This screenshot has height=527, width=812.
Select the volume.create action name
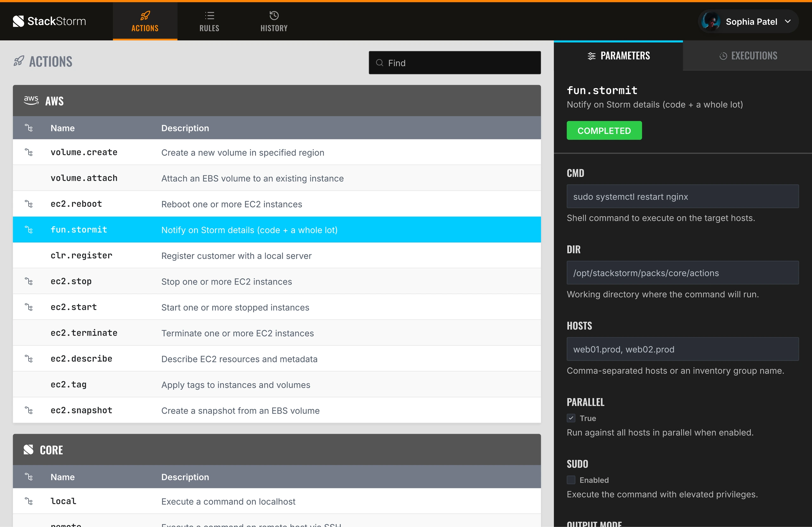pos(84,152)
